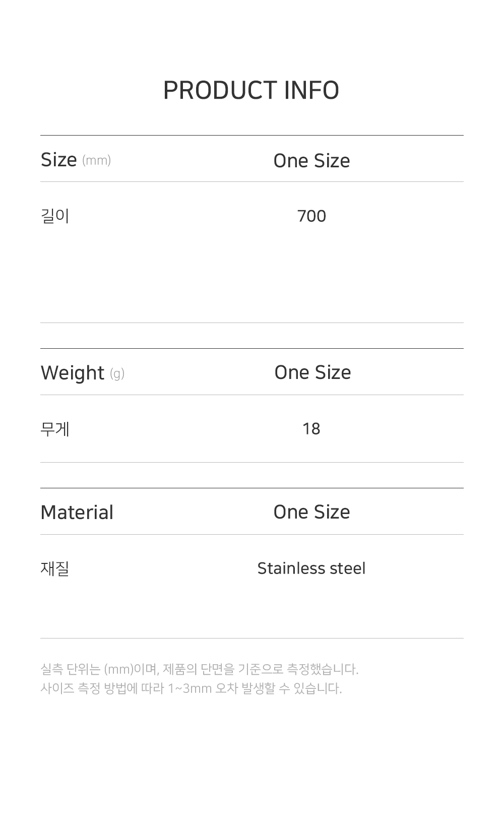Click the dark divider line above Weight
Viewport: 504px width, 830px height.
pyautogui.click(x=252, y=348)
